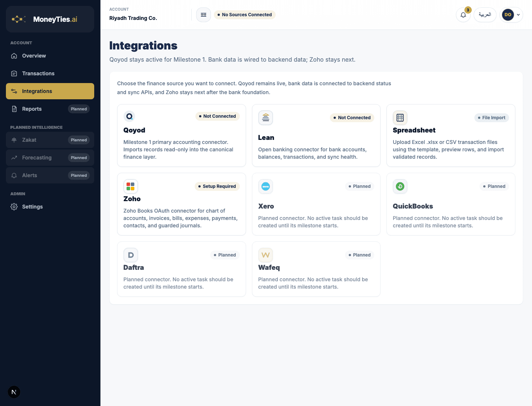532x406 pixels.
Task: Open the Spreadsheet card title
Action: click(414, 130)
